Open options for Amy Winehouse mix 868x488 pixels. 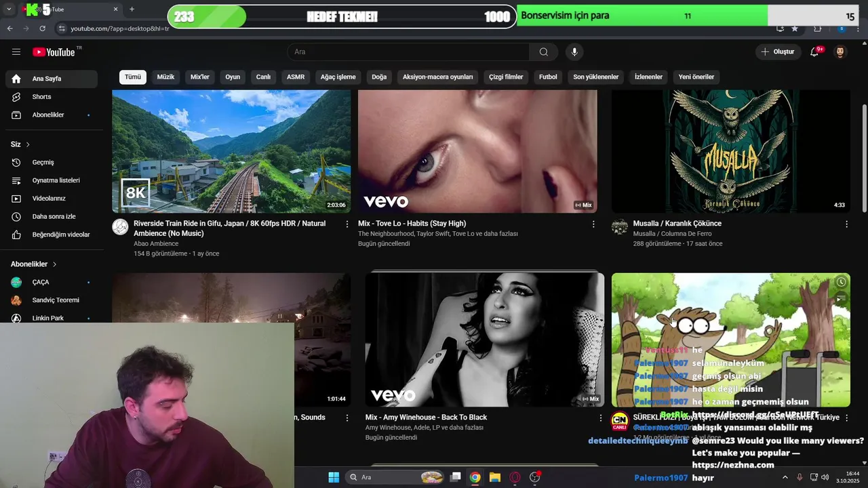(x=600, y=418)
